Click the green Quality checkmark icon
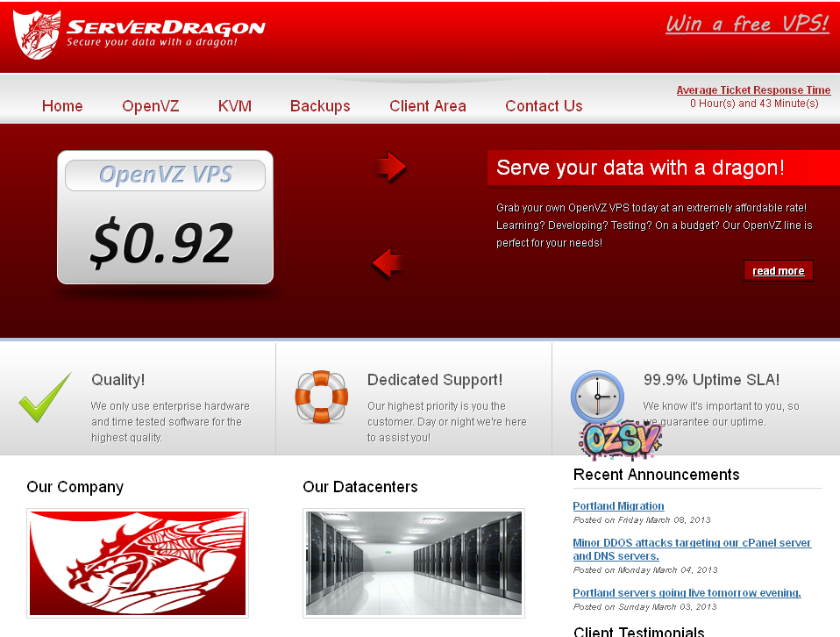 (x=45, y=397)
